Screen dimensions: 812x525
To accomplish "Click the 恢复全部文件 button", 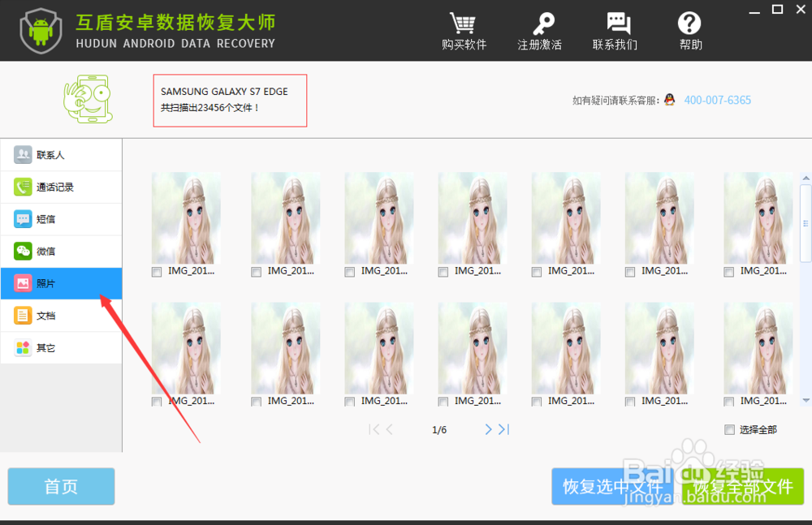I will pyautogui.click(x=743, y=486).
